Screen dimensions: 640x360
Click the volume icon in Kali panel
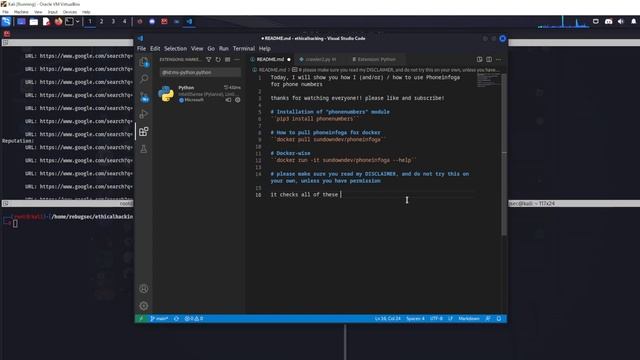(621, 21)
